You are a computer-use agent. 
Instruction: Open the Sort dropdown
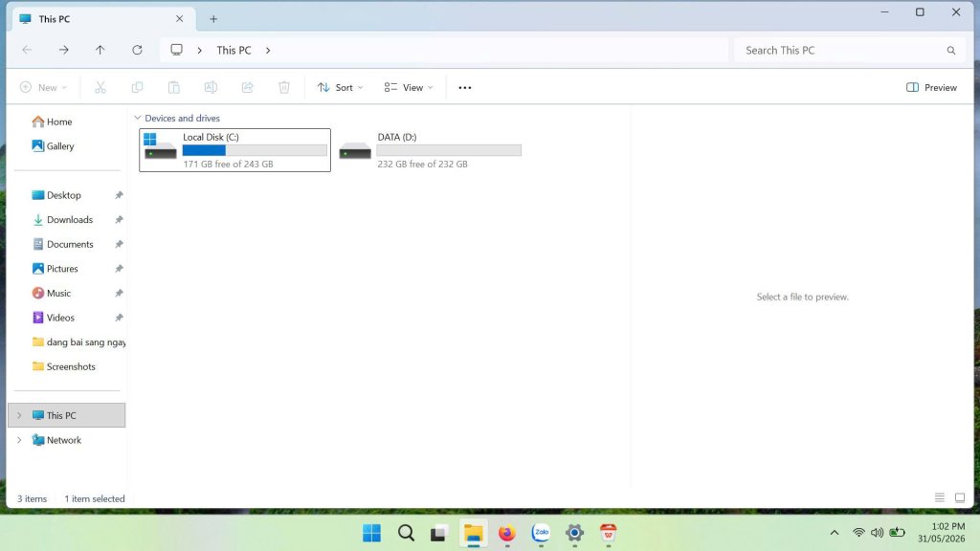(340, 87)
